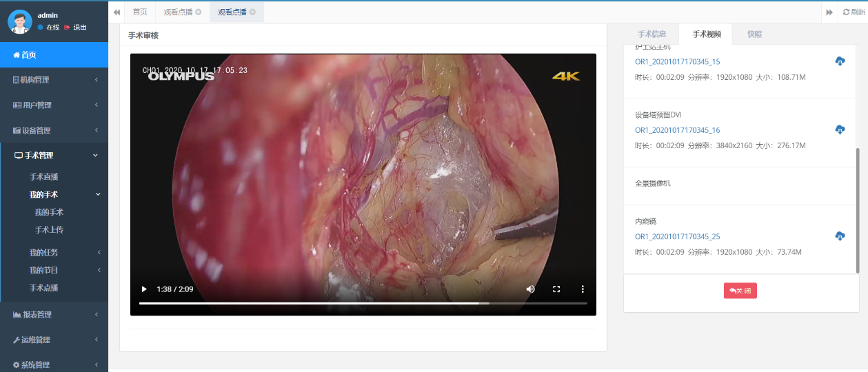Viewport: 868px width, 372px height.
Task: Click the 设备塔预留DVI label
Action: [x=658, y=114]
